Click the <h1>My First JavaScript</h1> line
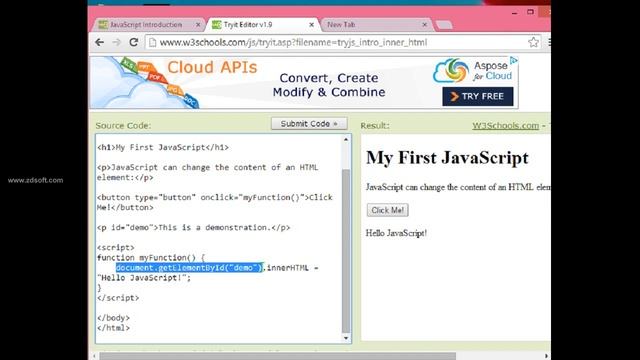This screenshot has width=640, height=360. 163,147
